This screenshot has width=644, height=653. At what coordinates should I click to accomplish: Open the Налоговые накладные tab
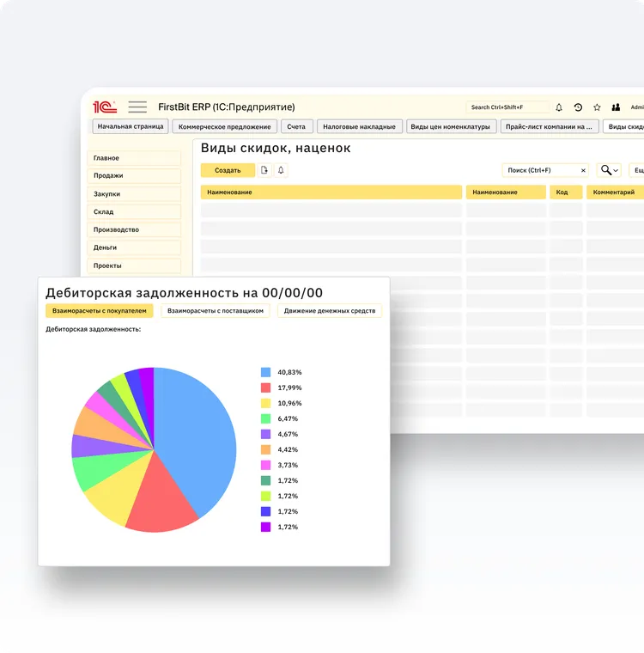360,126
